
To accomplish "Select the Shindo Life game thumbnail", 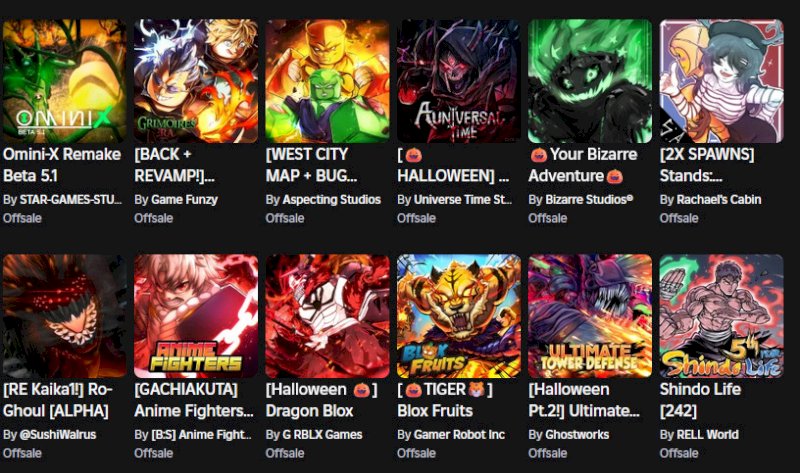I will point(721,316).
